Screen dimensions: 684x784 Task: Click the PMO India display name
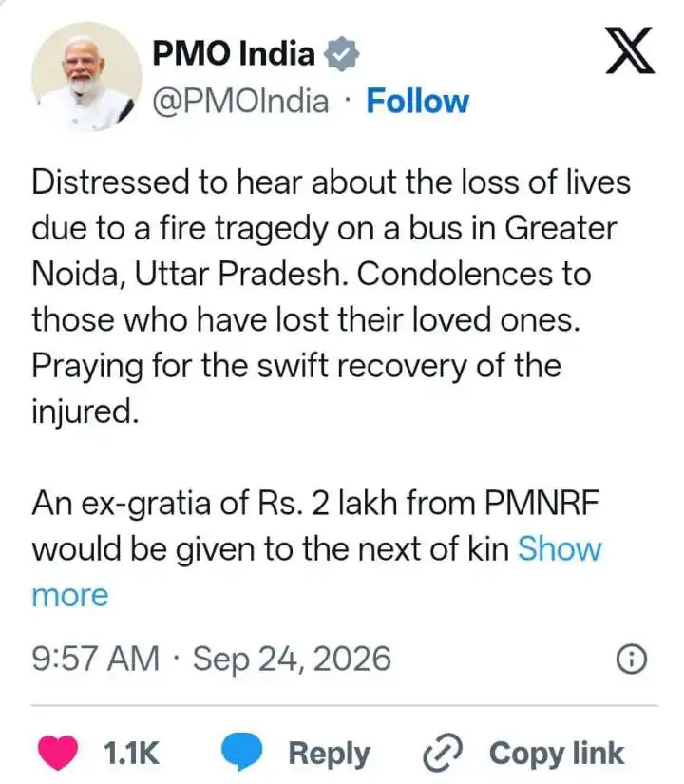[x=234, y=53]
